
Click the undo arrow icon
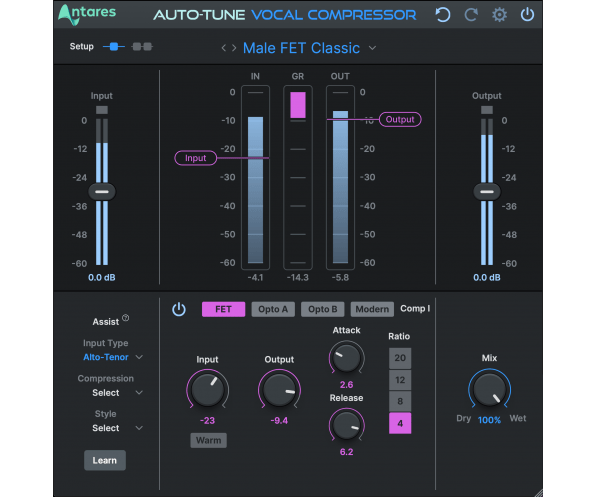pos(442,15)
